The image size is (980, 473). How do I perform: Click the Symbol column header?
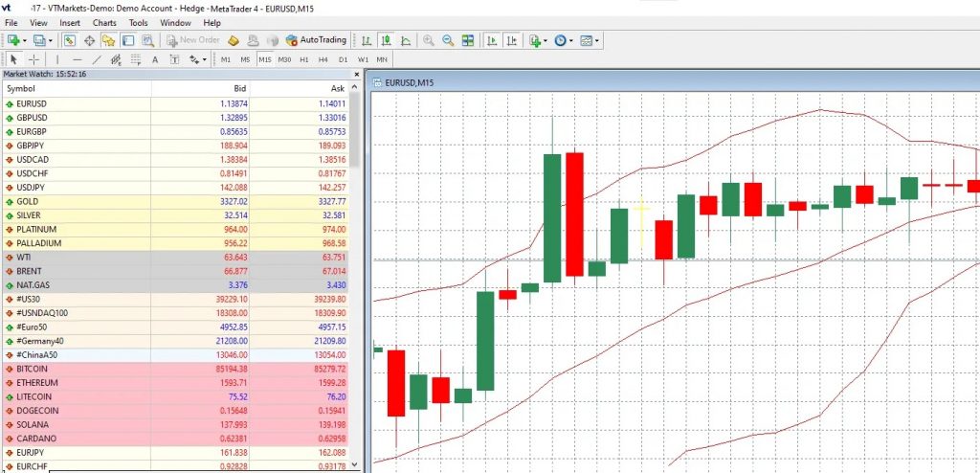point(77,88)
